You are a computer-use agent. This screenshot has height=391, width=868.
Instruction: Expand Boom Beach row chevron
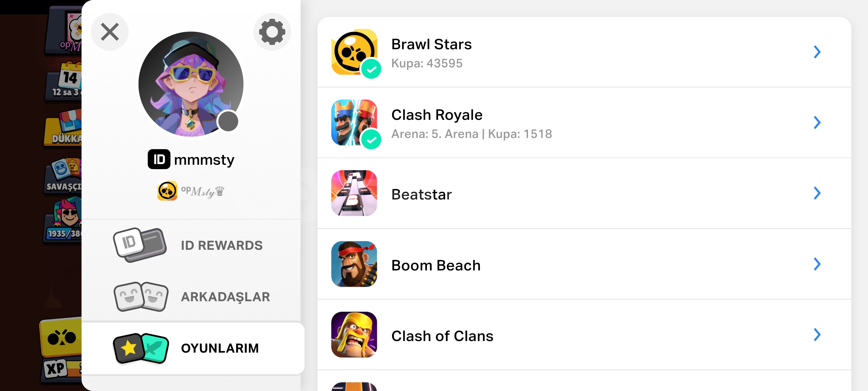[817, 264]
